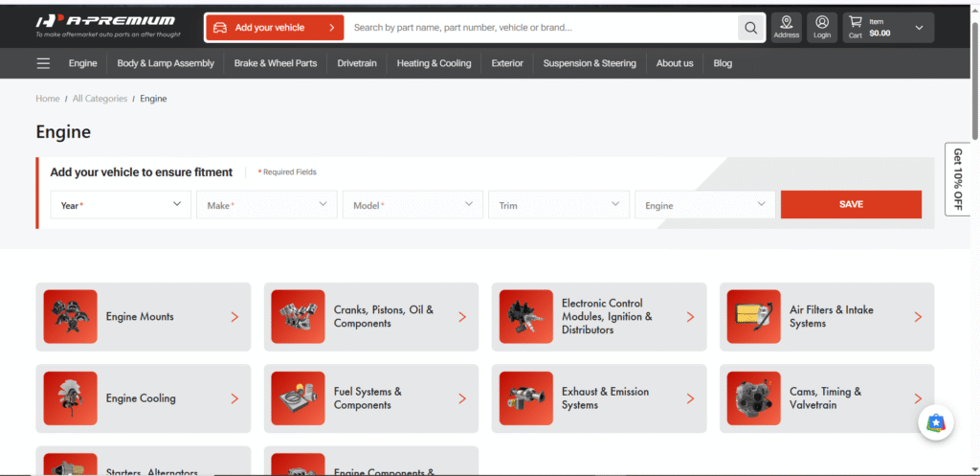
Task: Click the arrow on Engine Mounts card
Action: point(235,317)
